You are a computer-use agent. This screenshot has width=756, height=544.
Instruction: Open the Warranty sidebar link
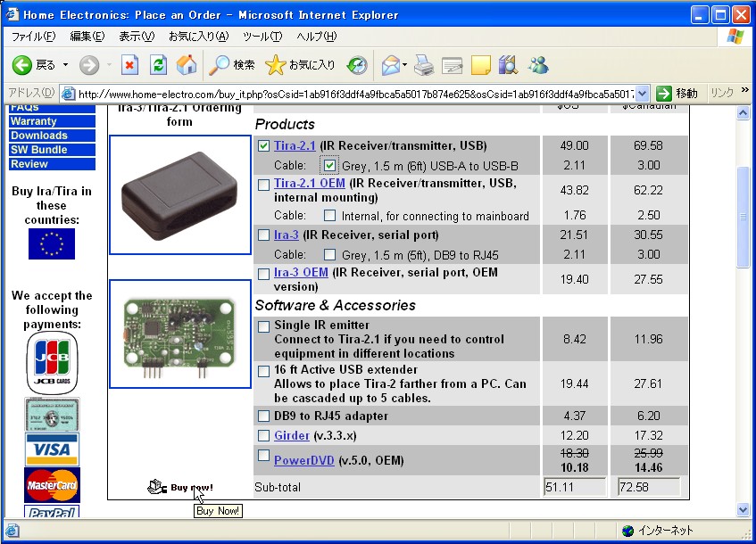52,121
